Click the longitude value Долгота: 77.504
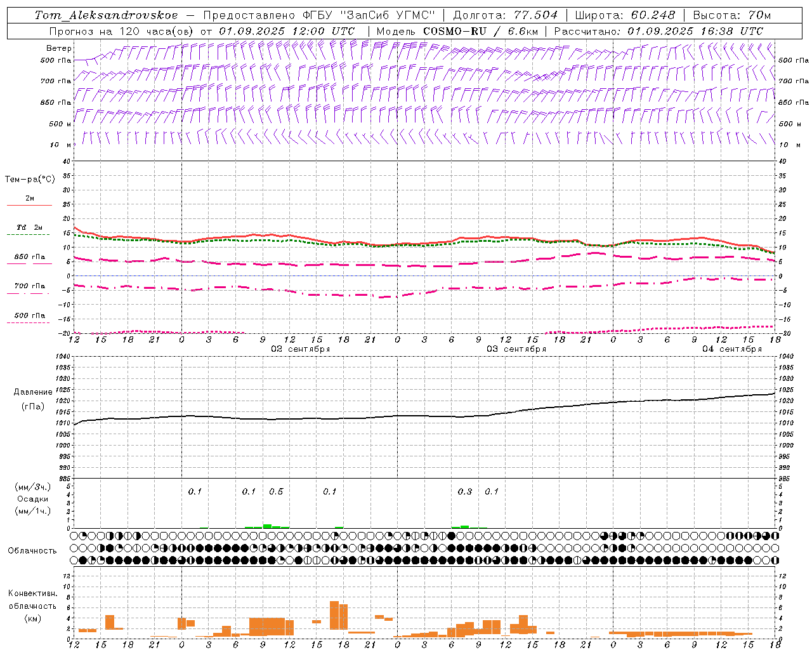The image size is (812, 650). [506, 15]
